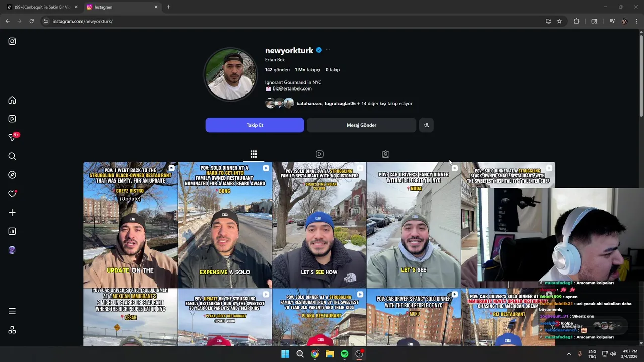
Task: Open the 1 Mn takipçi followers list
Action: (307, 70)
